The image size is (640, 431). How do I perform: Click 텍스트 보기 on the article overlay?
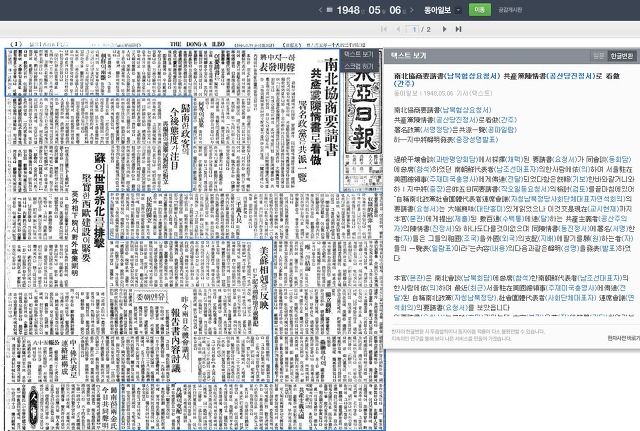[x=359, y=54]
